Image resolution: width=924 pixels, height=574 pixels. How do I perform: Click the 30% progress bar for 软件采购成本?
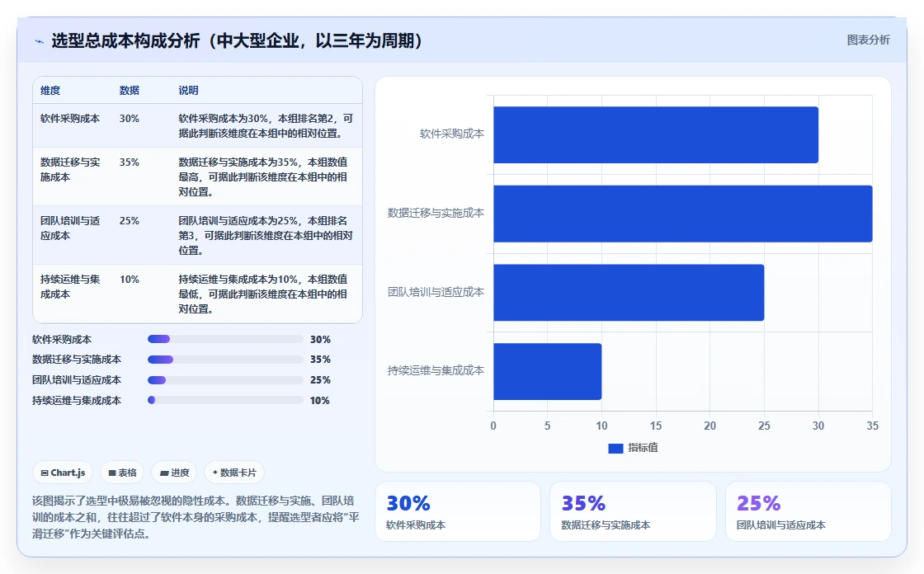click(x=225, y=339)
